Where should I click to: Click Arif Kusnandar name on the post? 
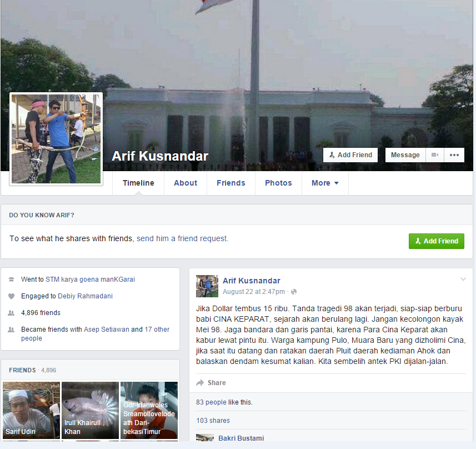pyautogui.click(x=252, y=281)
